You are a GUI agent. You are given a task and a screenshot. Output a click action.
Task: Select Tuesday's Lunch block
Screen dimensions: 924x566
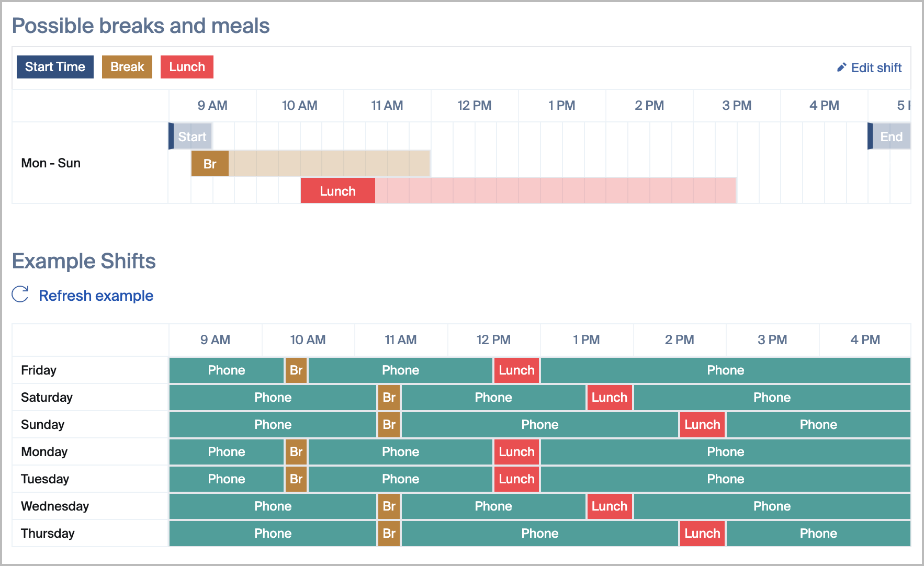coord(516,479)
